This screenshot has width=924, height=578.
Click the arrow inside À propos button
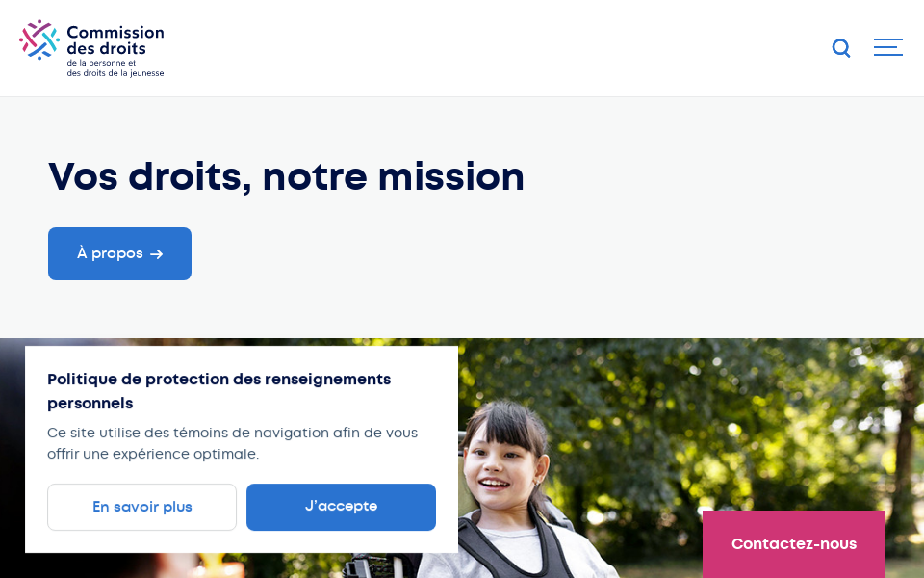coord(156,254)
